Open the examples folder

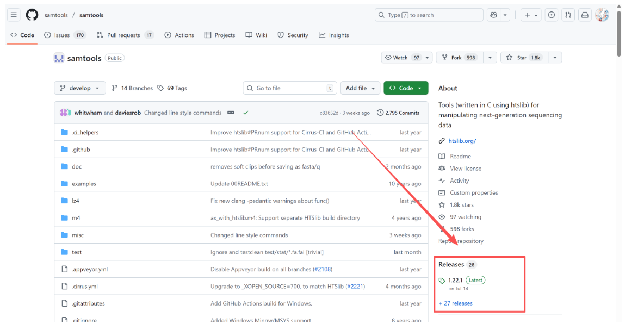pos(84,184)
